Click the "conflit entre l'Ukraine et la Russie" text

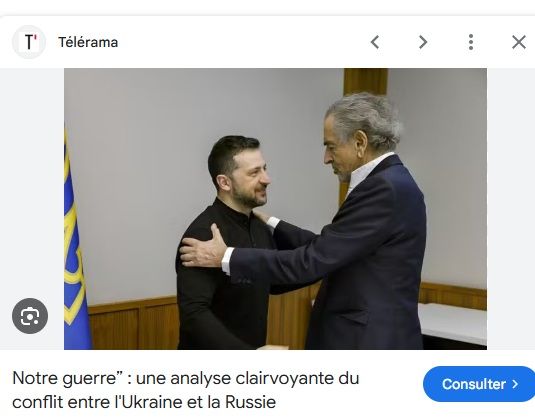pyautogui.click(x=144, y=402)
